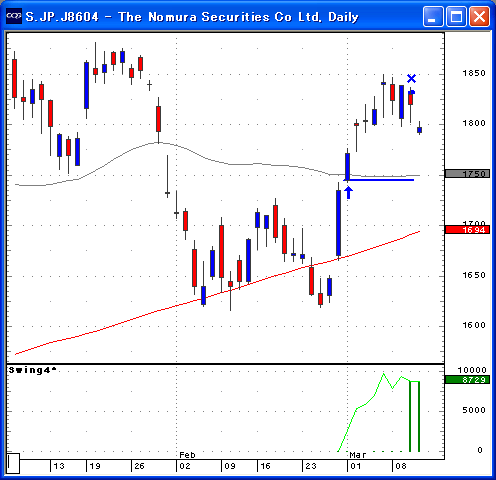Image resolution: width=496 pixels, height=480 pixels.
Task: Click the small box at bottom-left of time axis
Action: click(13, 463)
